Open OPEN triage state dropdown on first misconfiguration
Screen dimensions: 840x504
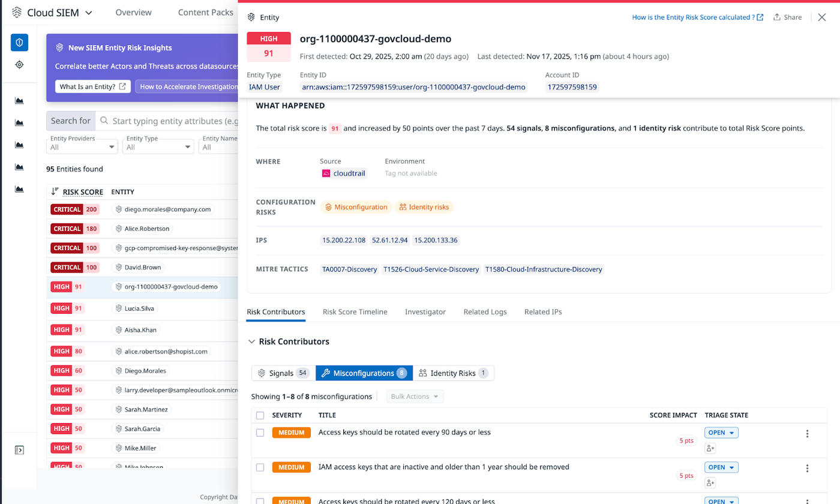(721, 433)
